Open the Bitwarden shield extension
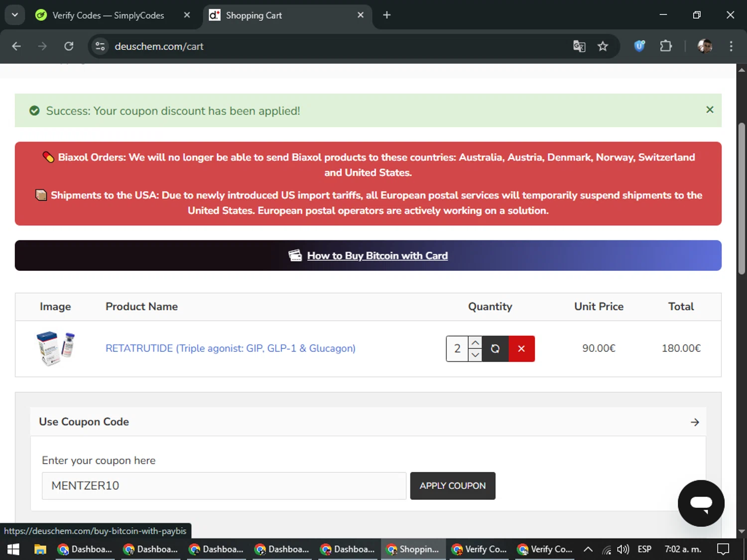The image size is (747, 560). point(639,46)
